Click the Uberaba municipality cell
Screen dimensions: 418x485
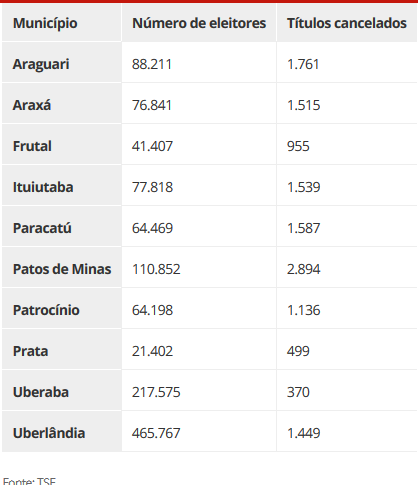[x=62, y=392]
